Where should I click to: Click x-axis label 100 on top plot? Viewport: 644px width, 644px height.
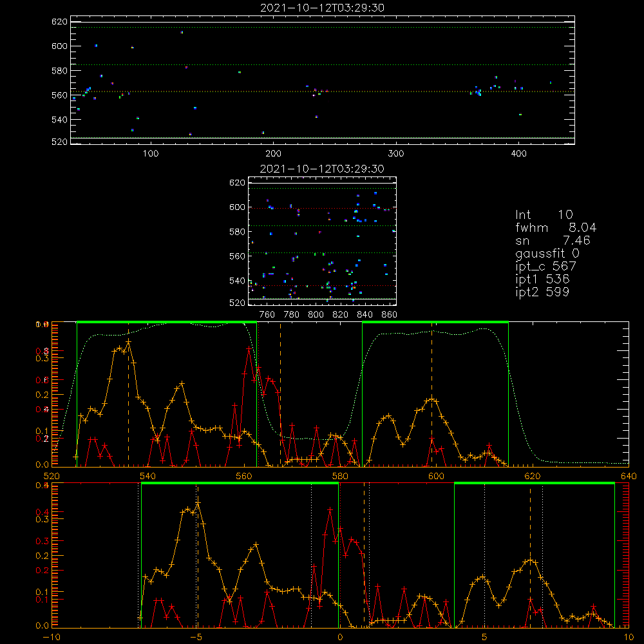click(x=151, y=154)
